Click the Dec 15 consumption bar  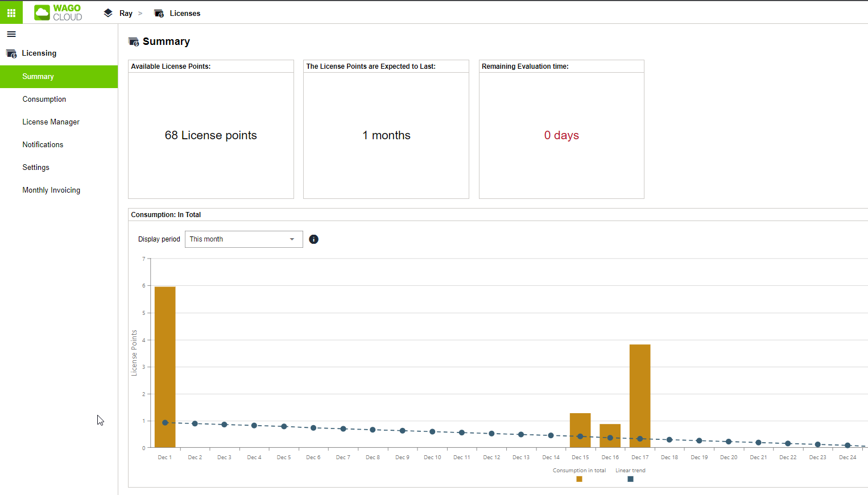point(580,430)
